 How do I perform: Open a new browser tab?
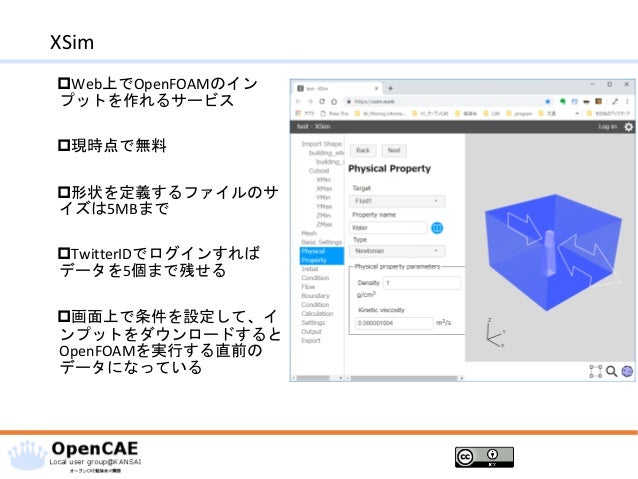(390, 88)
